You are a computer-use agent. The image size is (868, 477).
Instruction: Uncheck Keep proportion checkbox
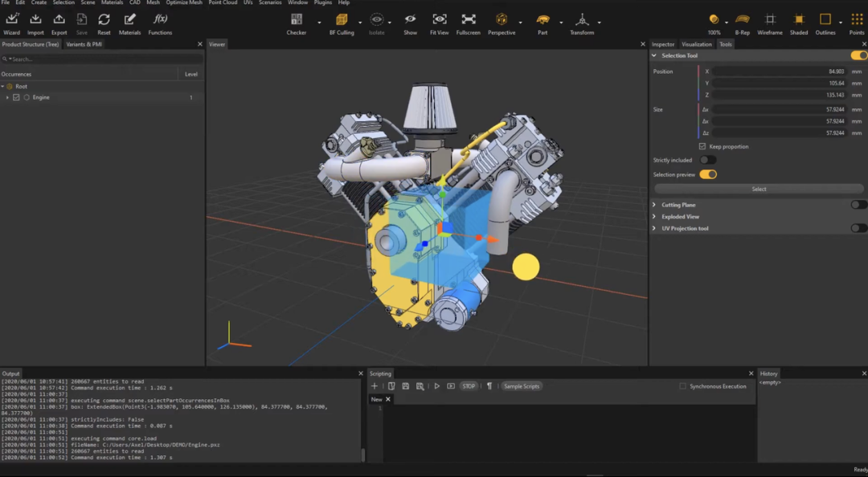pos(702,147)
